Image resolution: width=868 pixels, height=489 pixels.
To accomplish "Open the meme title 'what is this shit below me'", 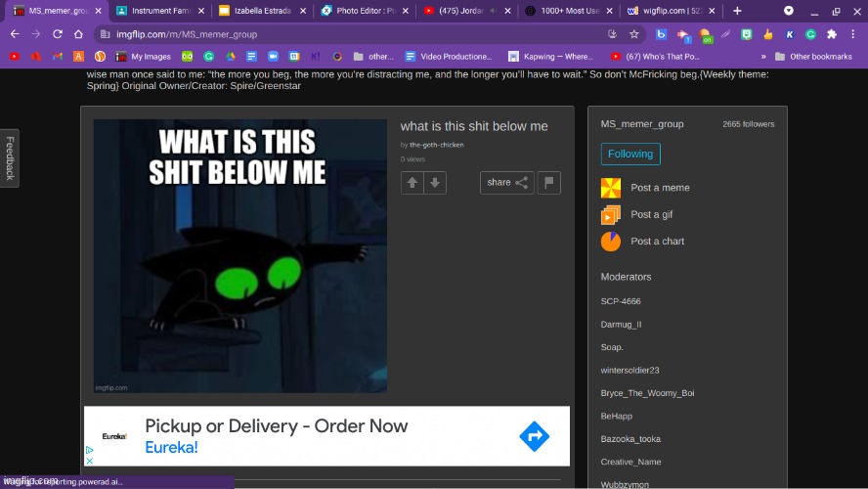I will point(474,126).
